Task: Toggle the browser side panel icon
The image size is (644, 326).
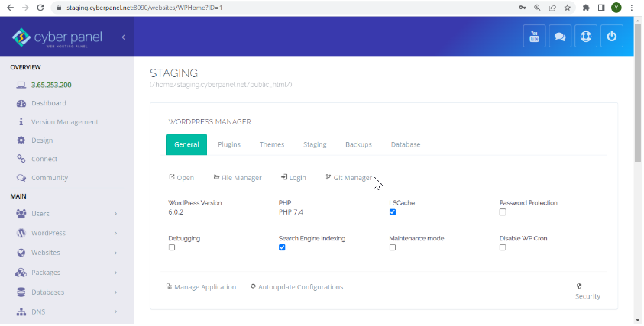Action: tap(601, 8)
